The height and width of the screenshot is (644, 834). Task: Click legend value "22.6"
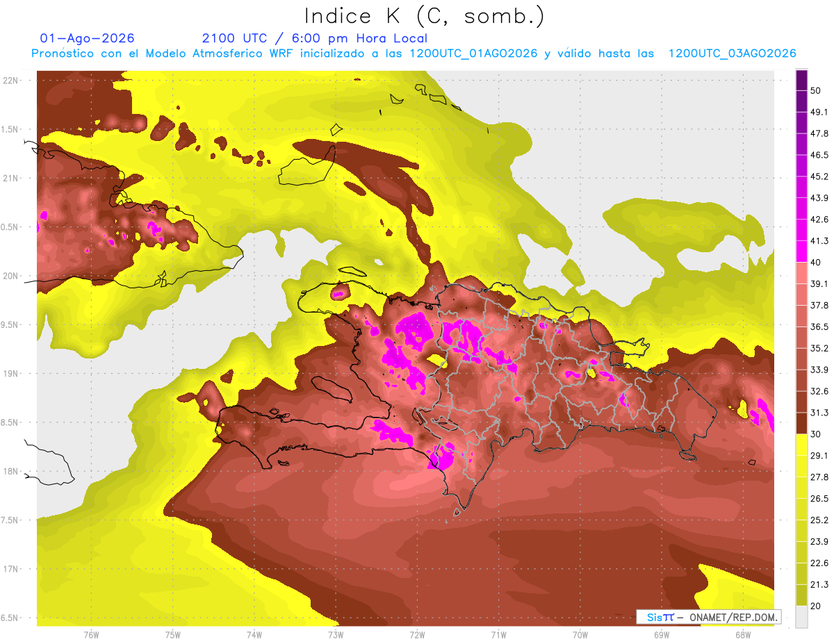[819, 564]
